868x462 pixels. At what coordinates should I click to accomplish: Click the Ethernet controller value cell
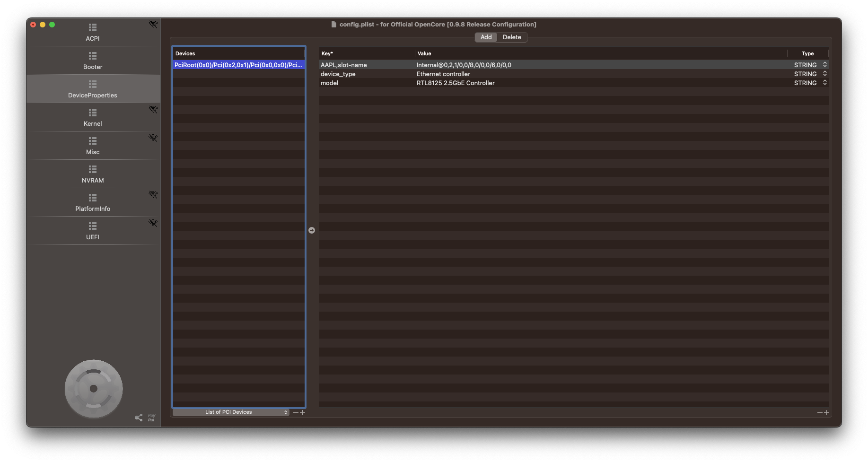444,74
